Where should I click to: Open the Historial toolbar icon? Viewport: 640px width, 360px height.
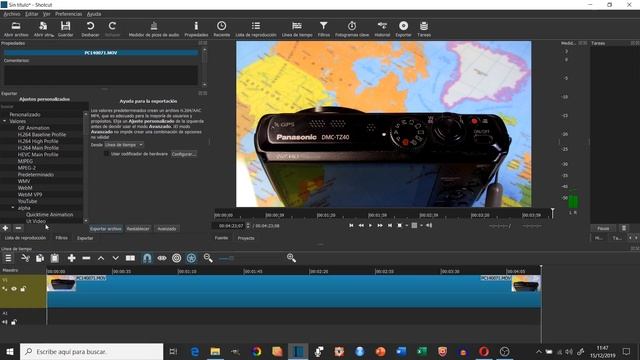pos(382,29)
